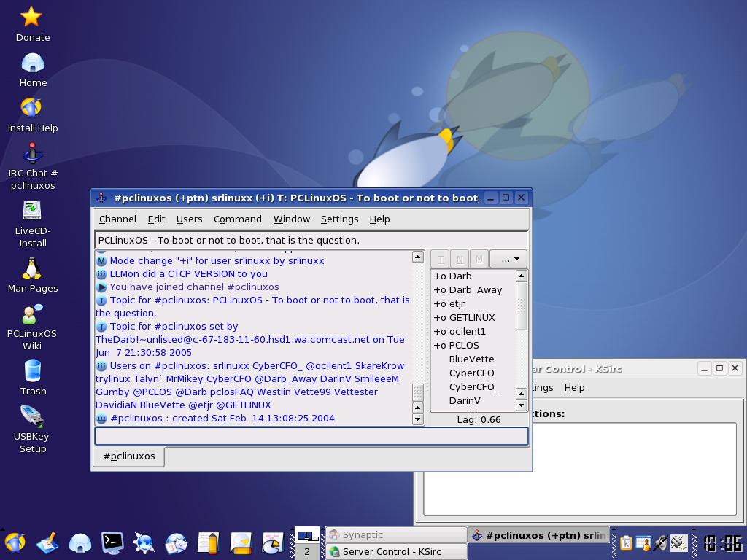Open the Window menu
The height and width of the screenshot is (560, 747).
(292, 219)
